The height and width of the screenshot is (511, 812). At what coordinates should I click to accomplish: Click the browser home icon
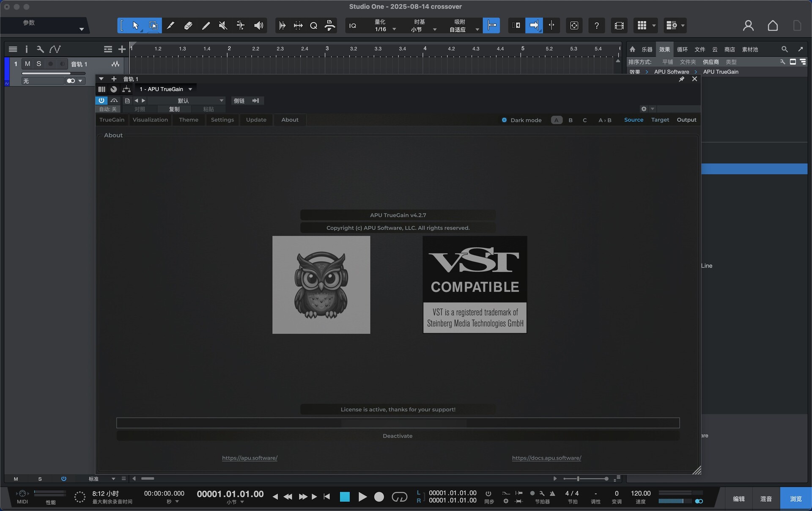(632, 49)
